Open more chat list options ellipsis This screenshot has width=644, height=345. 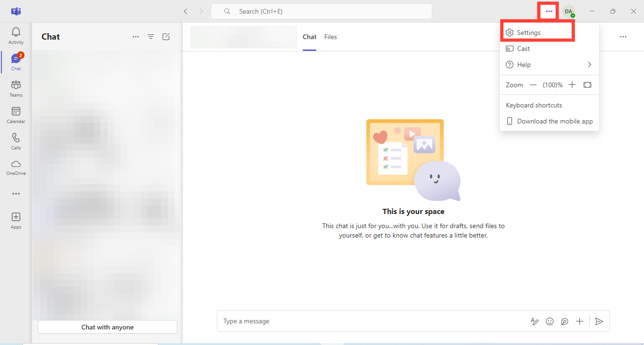coord(136,37)
